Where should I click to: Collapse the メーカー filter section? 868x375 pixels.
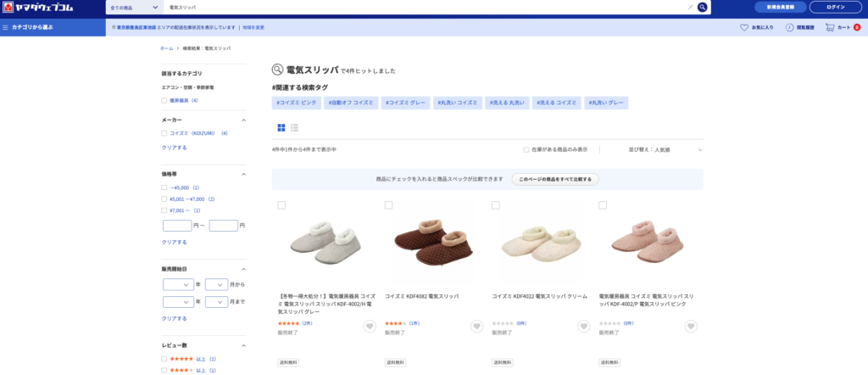243,120
